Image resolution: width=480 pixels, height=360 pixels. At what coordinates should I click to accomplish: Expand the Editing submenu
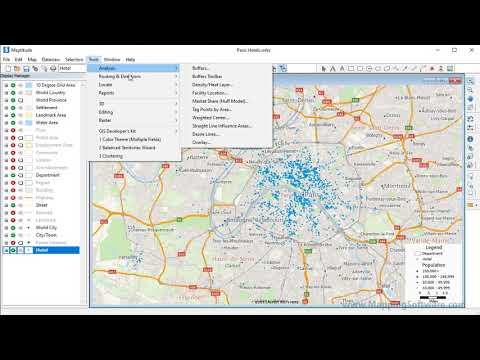pos(134,112)
